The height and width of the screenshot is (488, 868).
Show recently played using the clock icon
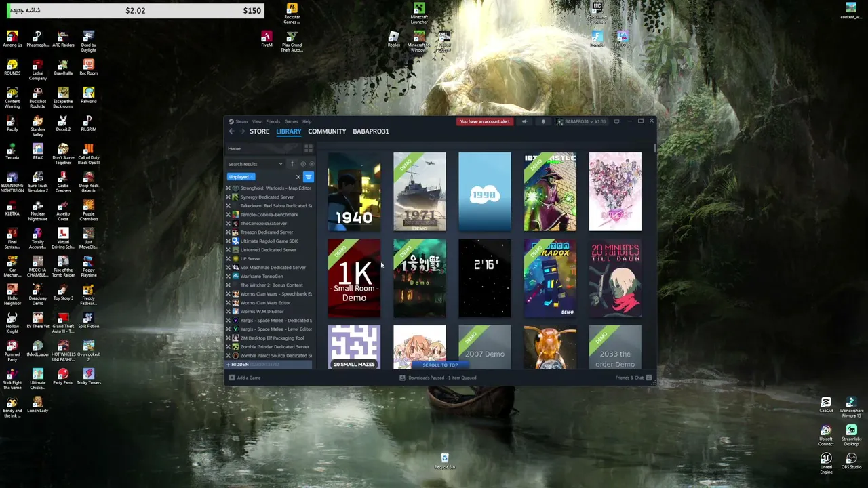(x=302, y=164)
